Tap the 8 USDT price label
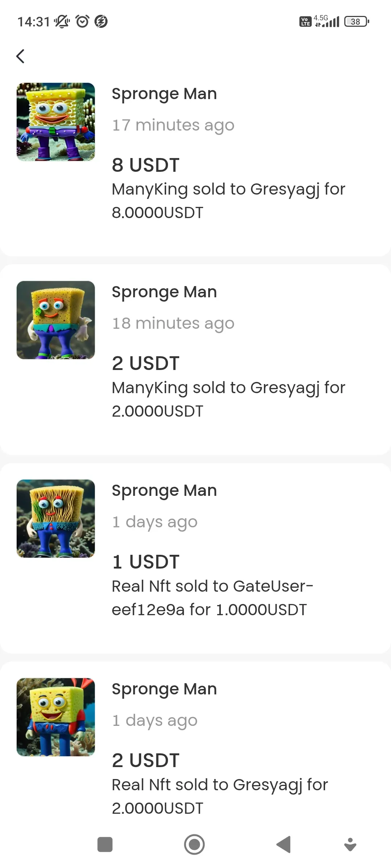Screen dimensions: 391x868 [x=146, y=165]
